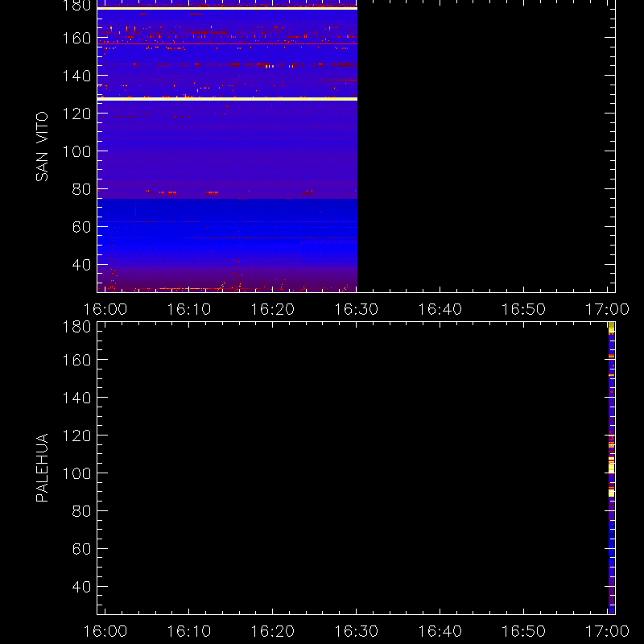Click 17:00 under the Palehua plot
The height and width of the screenshot is (644, 644).
[x=607, y=631]
